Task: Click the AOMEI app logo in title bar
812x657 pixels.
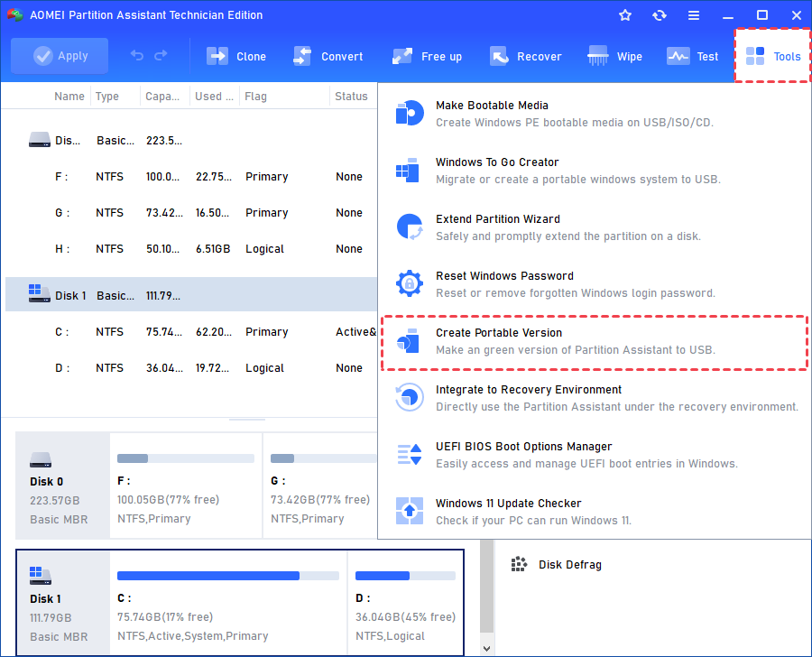Action: pyautogui.click(x=15, y=15)
